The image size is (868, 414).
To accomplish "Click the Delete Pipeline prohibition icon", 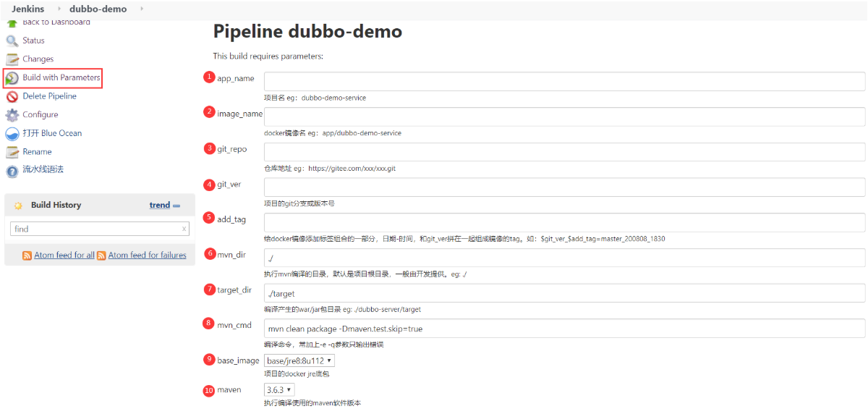I will [x=12, y=96].
